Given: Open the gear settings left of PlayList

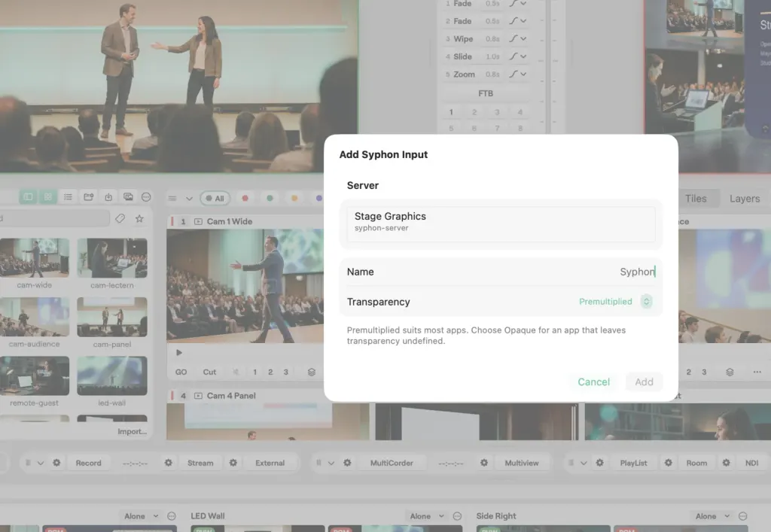Looking at the screenshot, I should 599,463.
